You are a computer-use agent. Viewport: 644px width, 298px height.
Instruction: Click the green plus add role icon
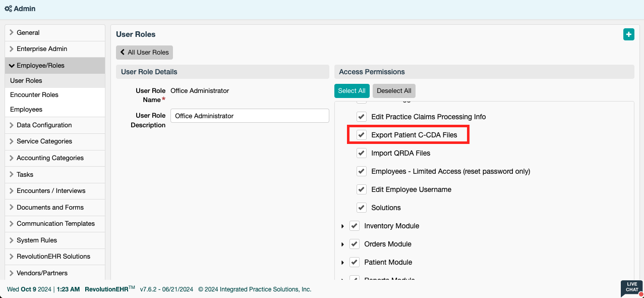(x=628, y=34)
